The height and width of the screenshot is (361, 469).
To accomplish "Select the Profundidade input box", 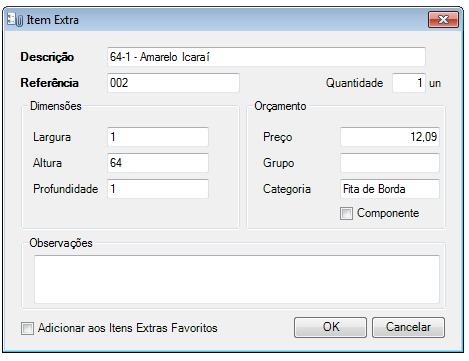I will (x=158, y=189).
